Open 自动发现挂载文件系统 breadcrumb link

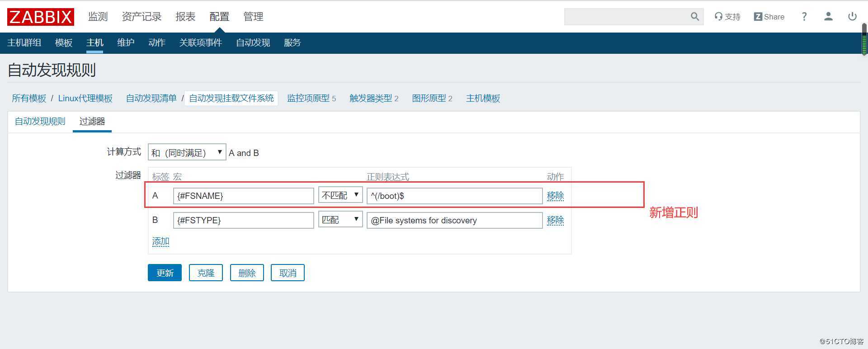231,98
